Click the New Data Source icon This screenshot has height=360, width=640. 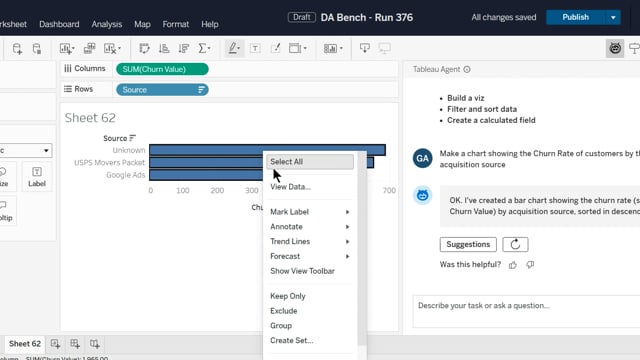click(x=17, y=49)
